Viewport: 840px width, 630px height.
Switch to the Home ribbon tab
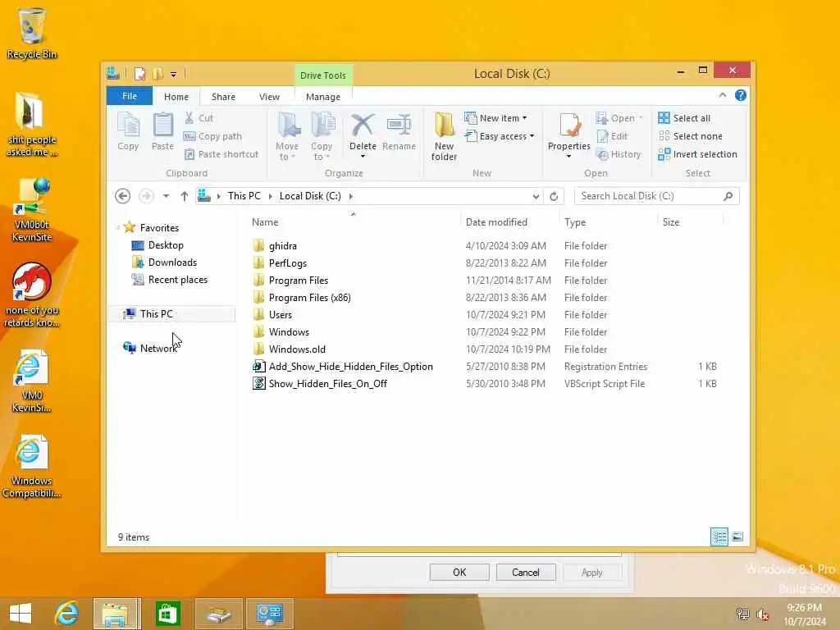[176, 97]
